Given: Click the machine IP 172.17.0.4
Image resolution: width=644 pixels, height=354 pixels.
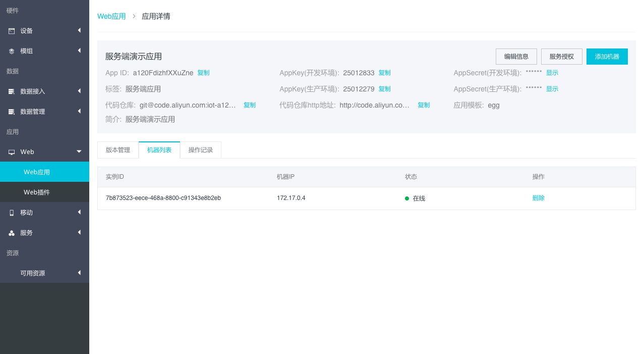Looking at the screenshot, I should (x=291, y=198).
